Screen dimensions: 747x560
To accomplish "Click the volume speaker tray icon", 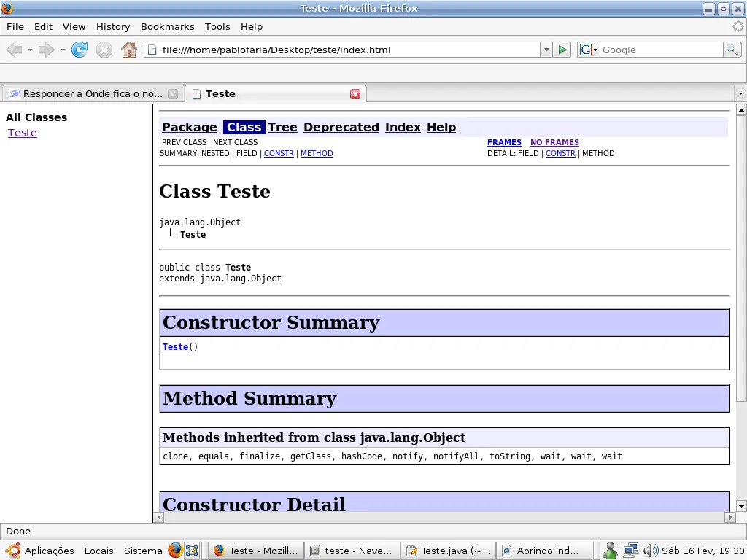I will coord(650,551).
